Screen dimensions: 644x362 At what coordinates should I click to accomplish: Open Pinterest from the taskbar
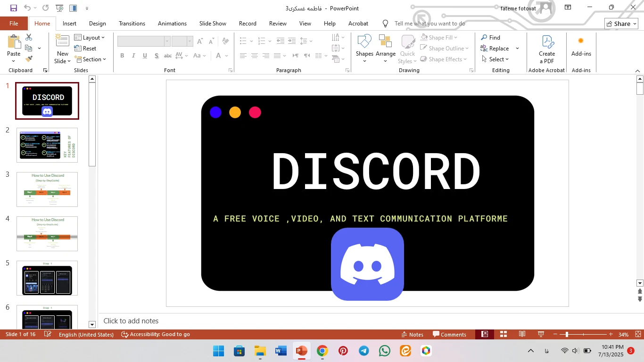click(x=343, y=351)
